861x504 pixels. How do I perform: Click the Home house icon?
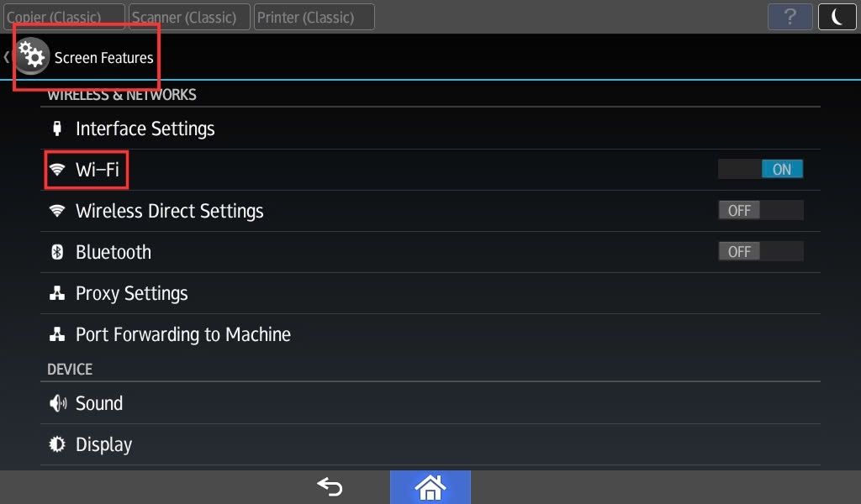click(x=430, y=487)
